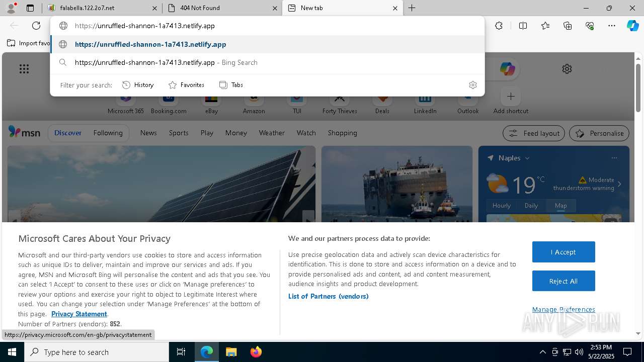Viewport: 644px width, 362px height.
Task: Filter search by Favorites
Action: [x=186, y=85]
